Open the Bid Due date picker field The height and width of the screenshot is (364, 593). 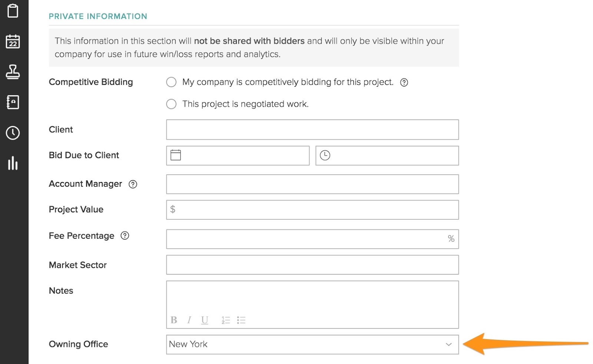tap(238, 155)
